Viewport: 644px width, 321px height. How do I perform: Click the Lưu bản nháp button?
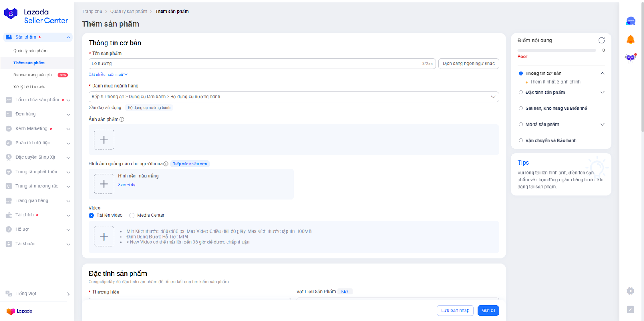pos(455,311)
